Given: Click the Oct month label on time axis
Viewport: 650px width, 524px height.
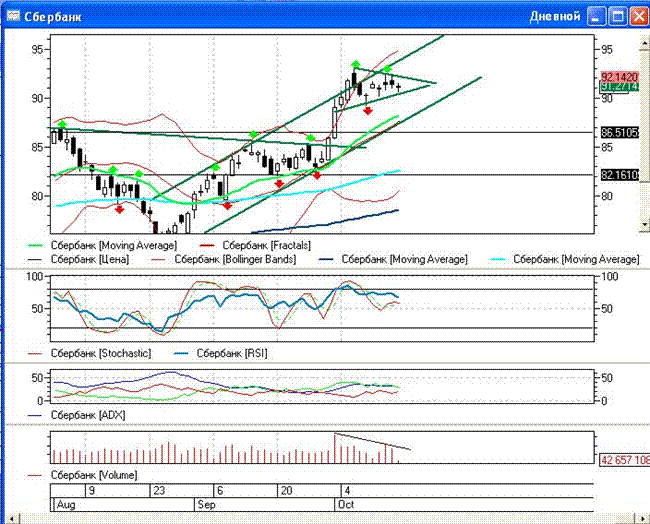Looking at the screenshot, I should [346, 505].
